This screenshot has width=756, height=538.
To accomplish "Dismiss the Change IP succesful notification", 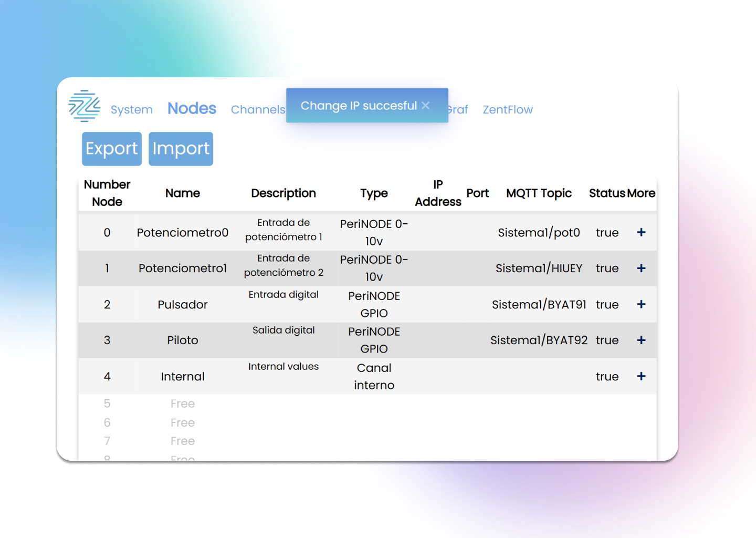I will [x=426, y=106].
